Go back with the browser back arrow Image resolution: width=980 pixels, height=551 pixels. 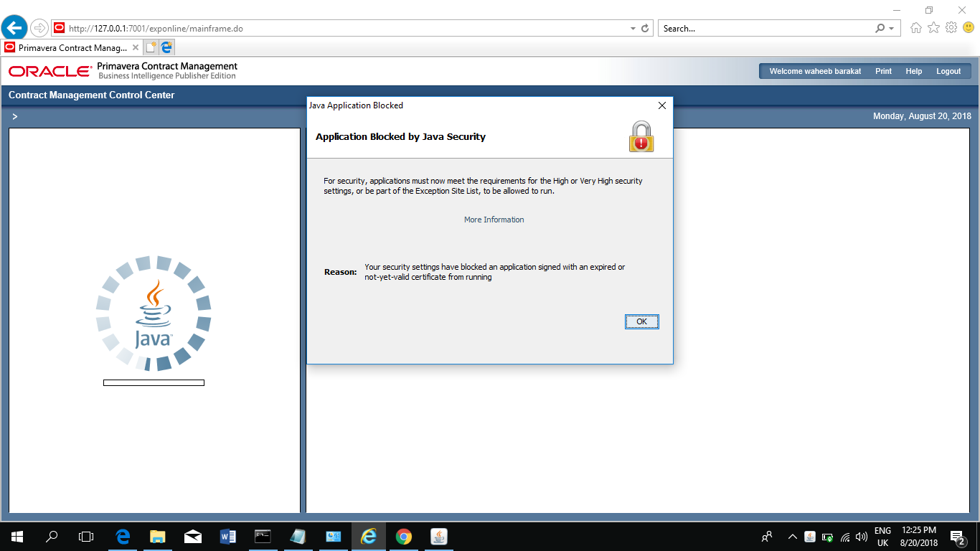14,28
